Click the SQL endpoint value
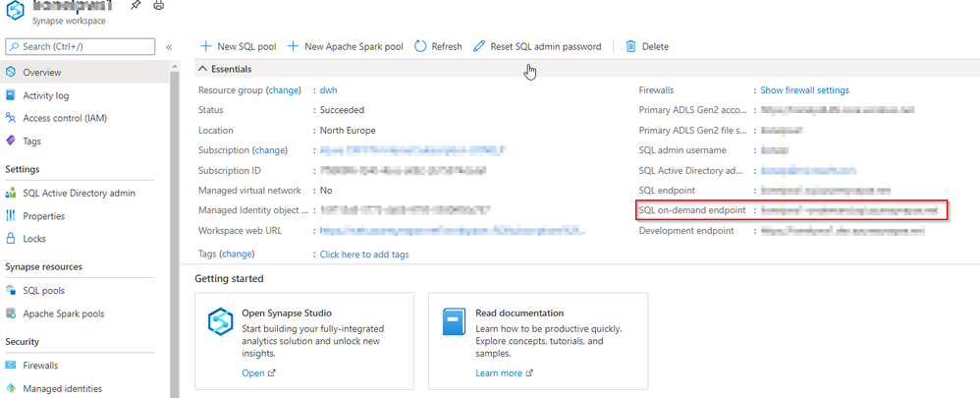The image size is (980, 398). [x=825, y=191]
